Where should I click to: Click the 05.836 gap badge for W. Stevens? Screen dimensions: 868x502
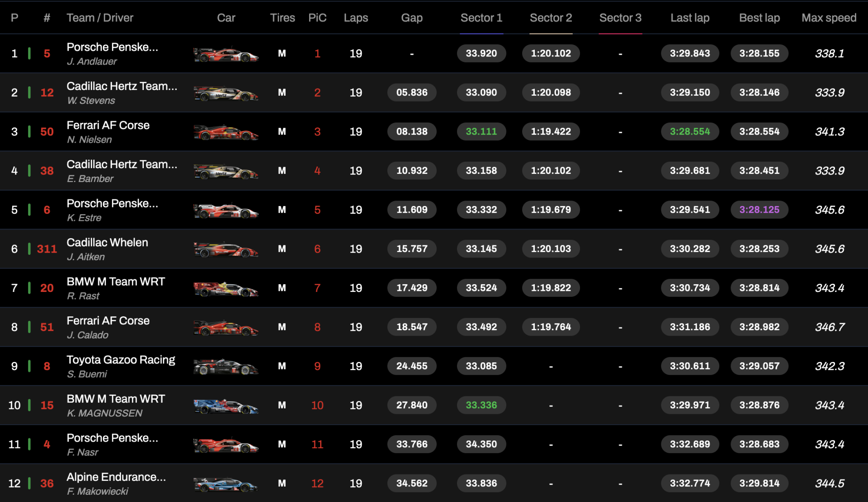411,93
